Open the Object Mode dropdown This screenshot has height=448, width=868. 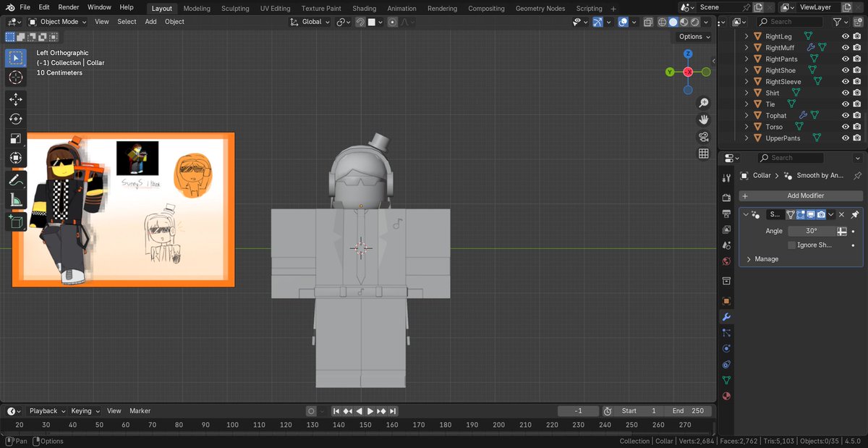(57, 22)
